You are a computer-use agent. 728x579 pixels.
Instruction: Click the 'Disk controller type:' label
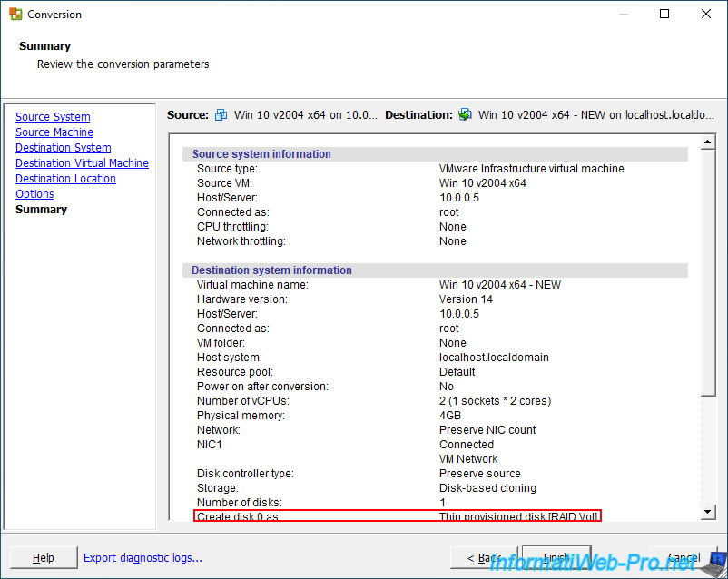point(246,473)
